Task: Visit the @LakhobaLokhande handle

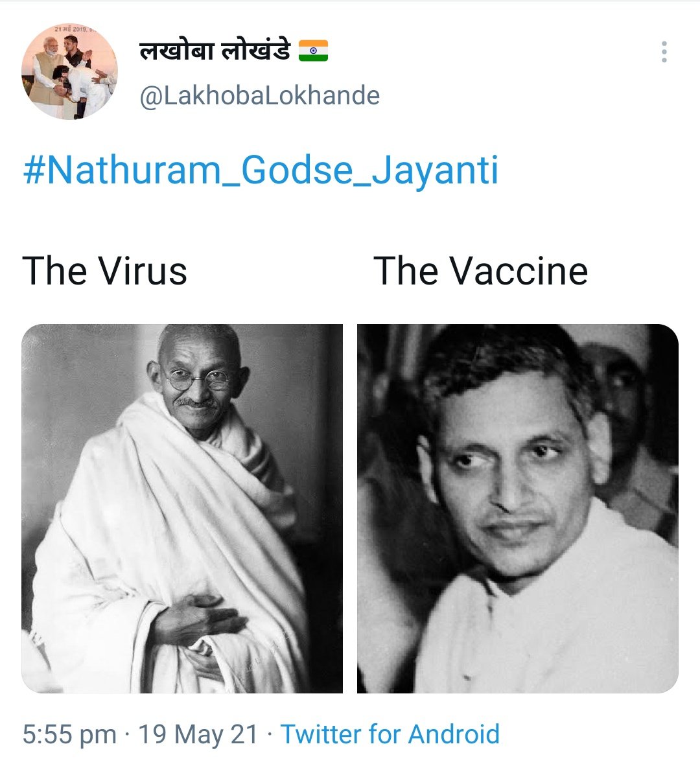Action: [260, 95]
